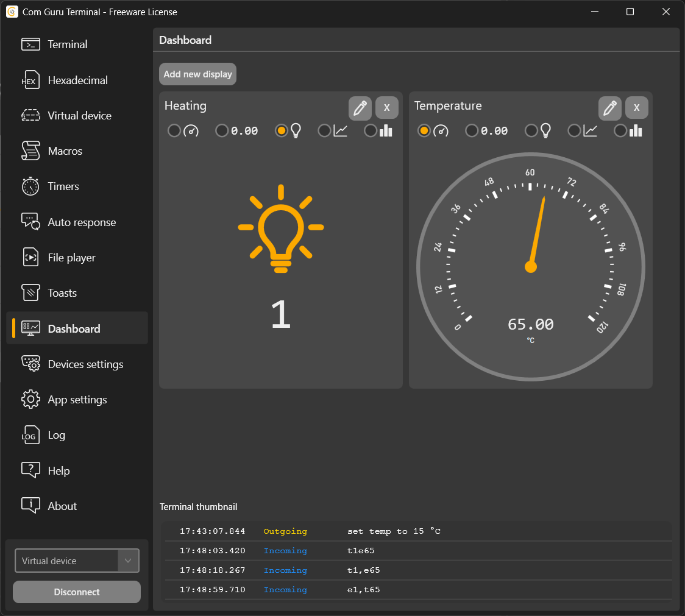
Task: Click the Add new display button
Action: point(197,74)
